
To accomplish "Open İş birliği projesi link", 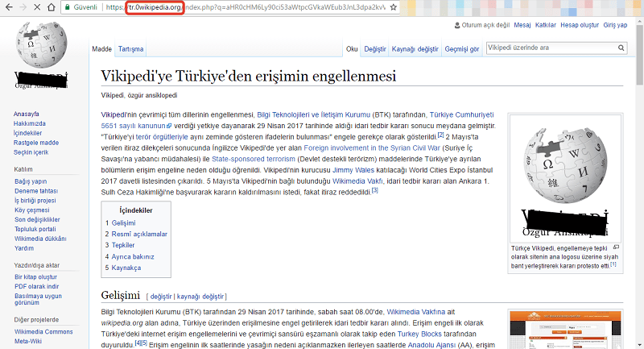I will [35, 200].
